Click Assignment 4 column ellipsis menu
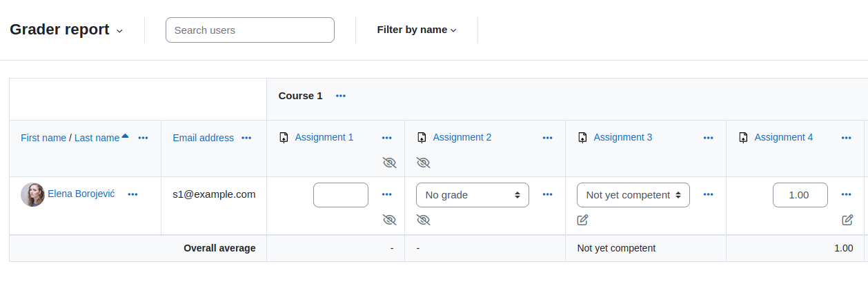The height and width of the screenshot is (288, 868). tap(847, 138)
